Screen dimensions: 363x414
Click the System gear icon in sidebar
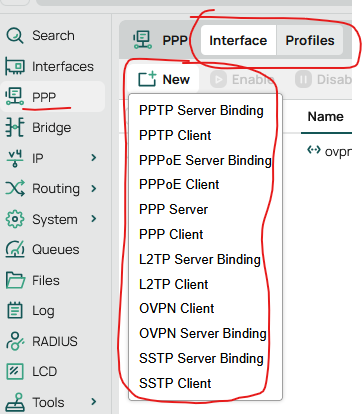pos(15,219)
